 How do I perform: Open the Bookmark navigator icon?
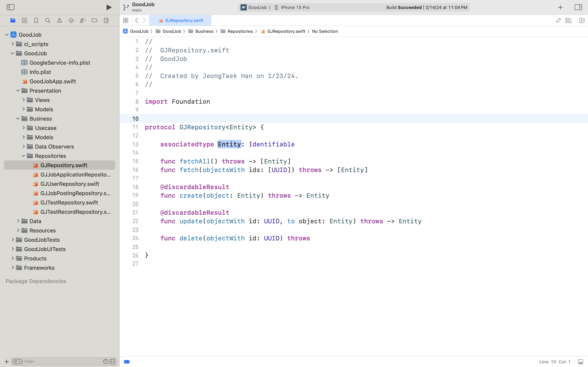[x=36, y=21]
